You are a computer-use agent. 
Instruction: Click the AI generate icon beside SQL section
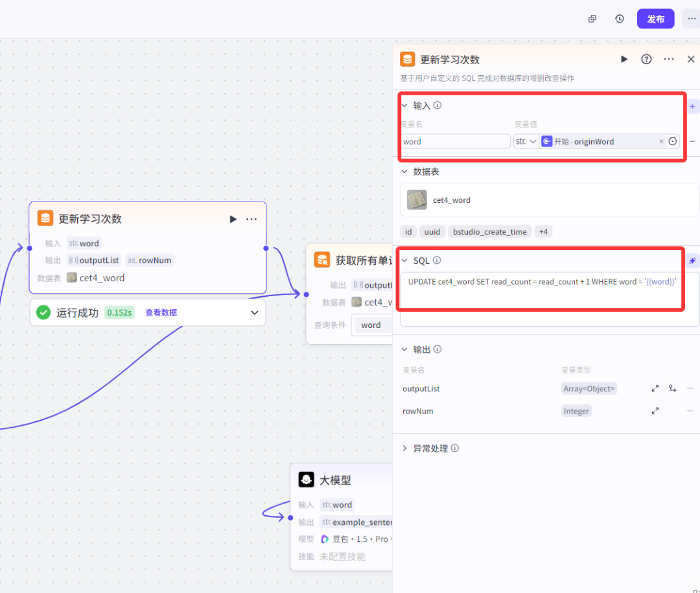click(x=692, y=261)
